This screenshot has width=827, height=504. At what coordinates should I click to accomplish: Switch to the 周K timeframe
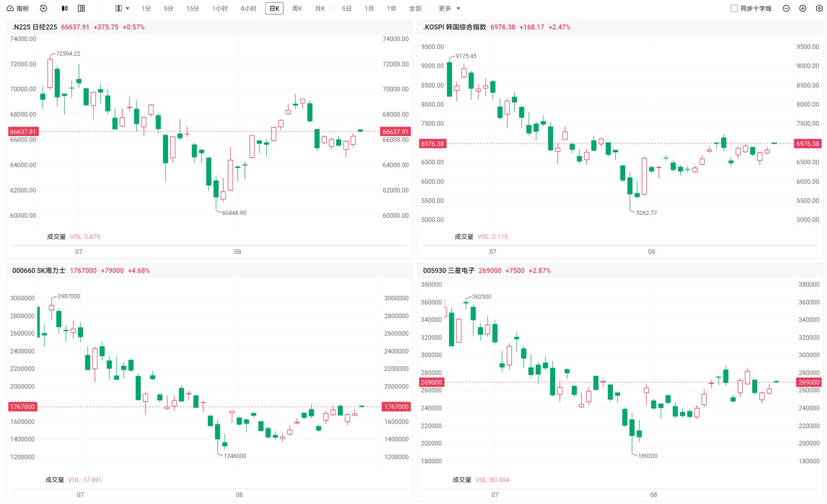tap(297, 8)
